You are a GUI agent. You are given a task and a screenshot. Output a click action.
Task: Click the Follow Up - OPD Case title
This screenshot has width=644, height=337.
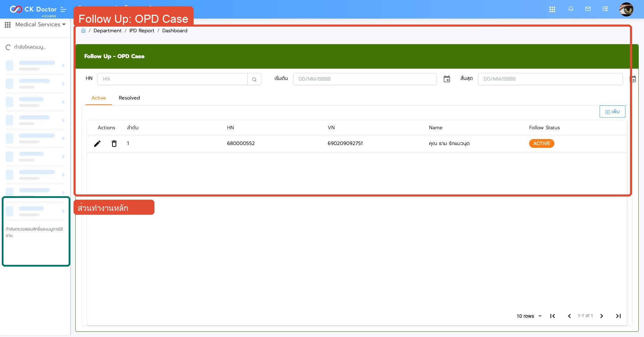(x=114, y=56)
